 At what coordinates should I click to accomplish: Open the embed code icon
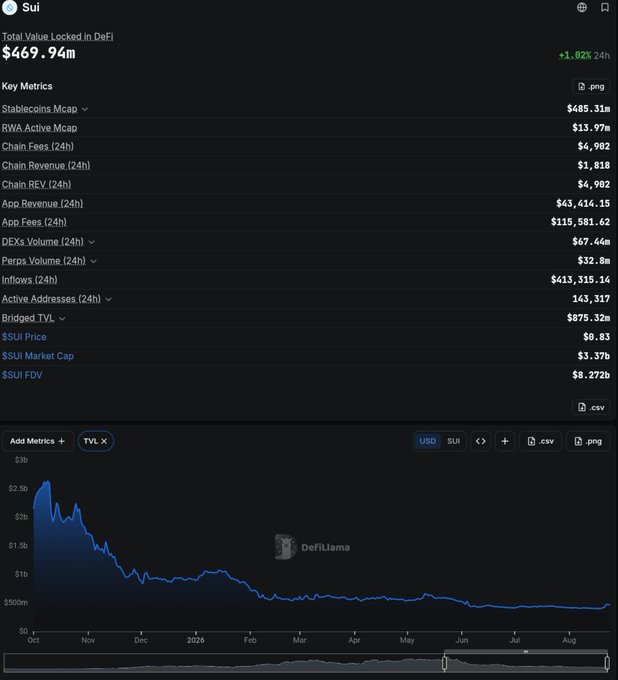[481, 441]
